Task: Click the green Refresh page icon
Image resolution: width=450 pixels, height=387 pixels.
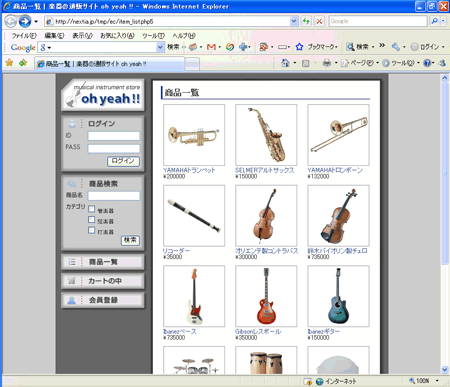Action: (x=306, y=22)
